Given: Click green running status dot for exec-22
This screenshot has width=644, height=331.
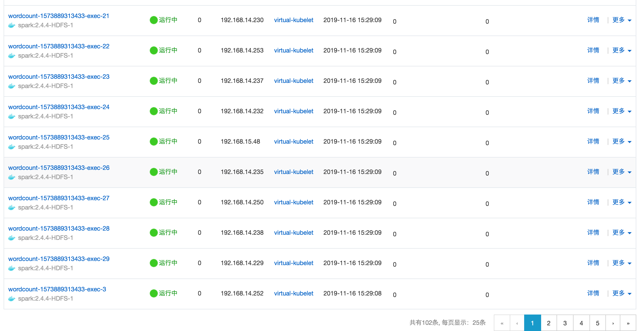Looking at the screenshot, I should point(154,50).
